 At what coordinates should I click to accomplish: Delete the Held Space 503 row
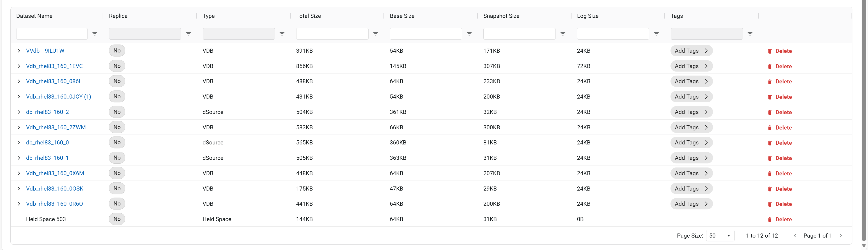pos(780,219)
